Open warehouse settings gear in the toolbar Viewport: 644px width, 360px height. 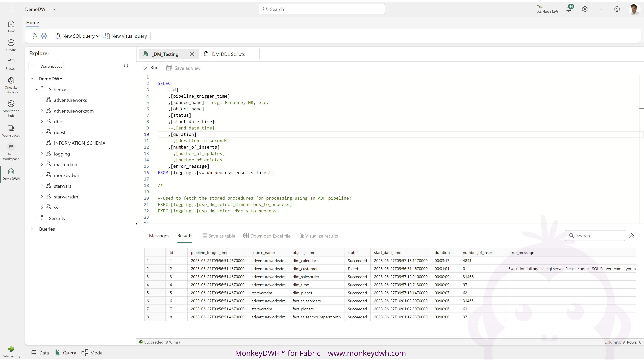tap(44, 36)
